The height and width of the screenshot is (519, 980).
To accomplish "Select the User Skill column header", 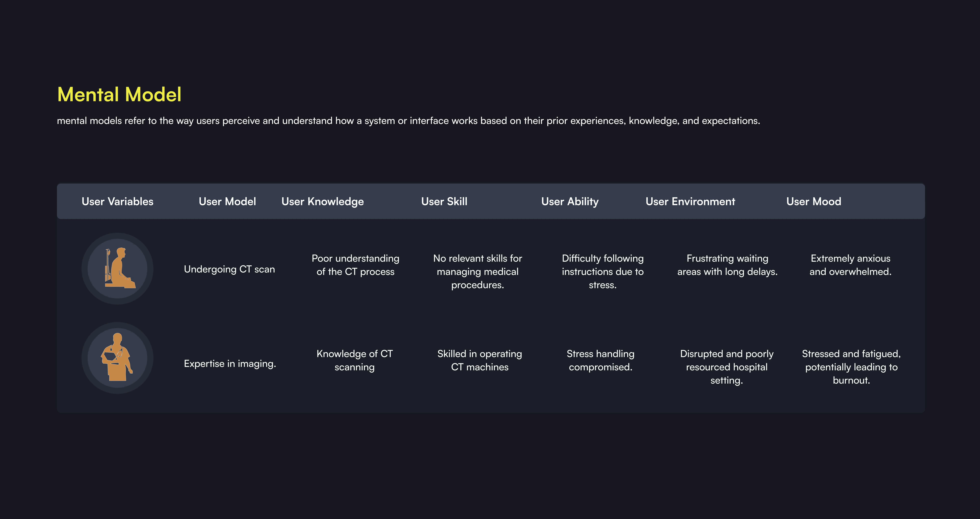I will pos(444,201).
